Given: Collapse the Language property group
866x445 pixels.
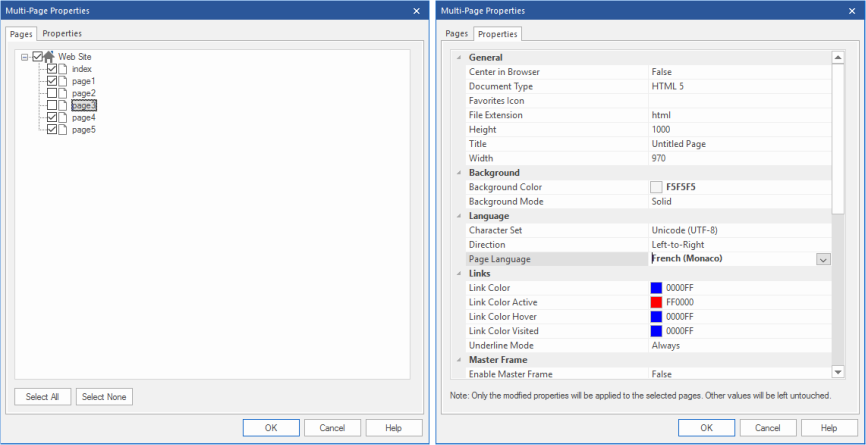Looking at the screenshot, I should [x=458, y=216].
